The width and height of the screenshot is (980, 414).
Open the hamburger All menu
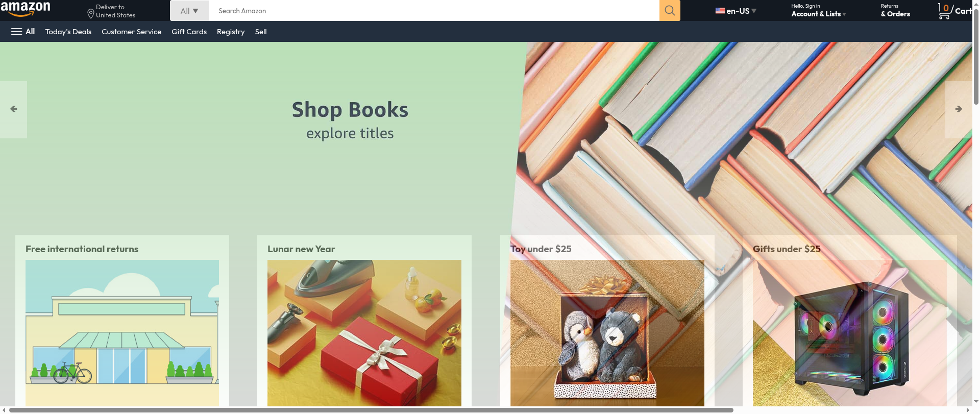23,32
